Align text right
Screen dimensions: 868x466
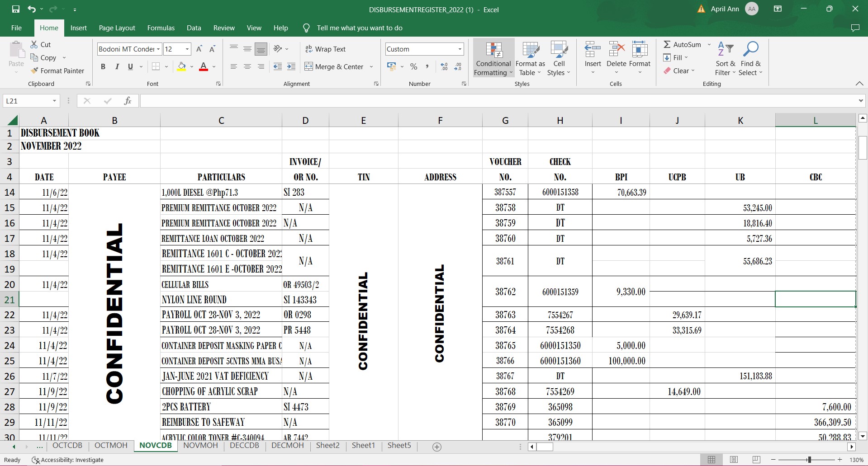[261, 66]
